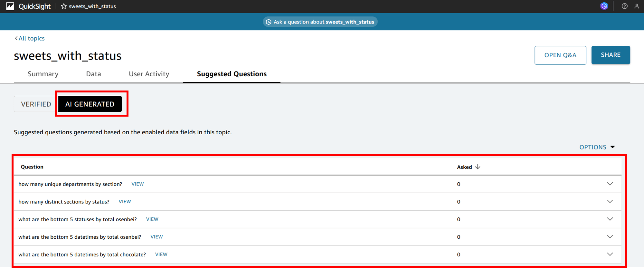View 'bottom 5 statuses by total osenbei' question

point(152,219)
